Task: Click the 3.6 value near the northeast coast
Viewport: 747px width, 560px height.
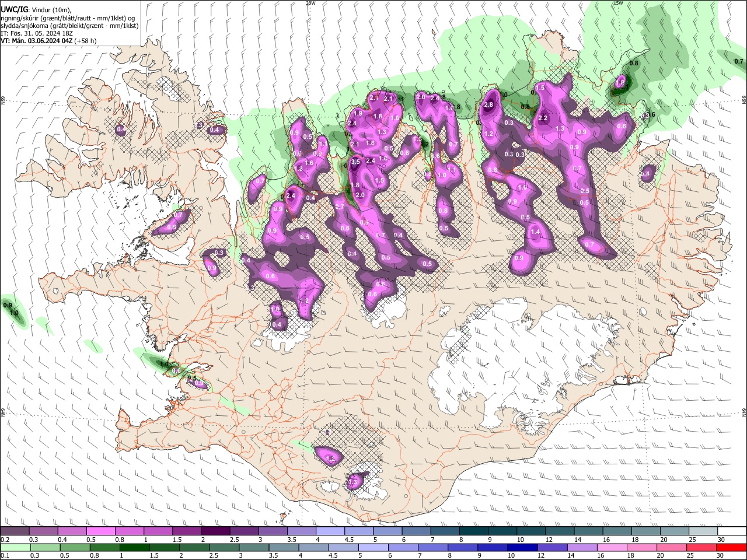Action: tap(651, 116)
